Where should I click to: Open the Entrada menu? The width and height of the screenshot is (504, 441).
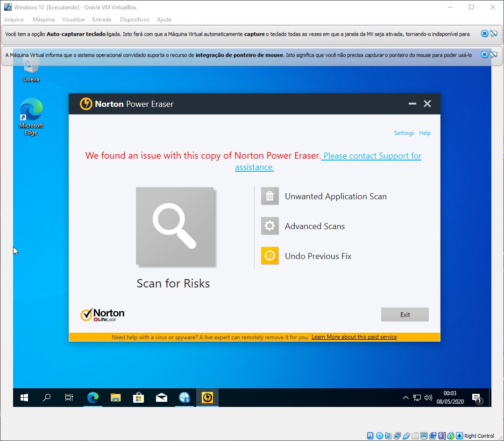tap(101, 20)
